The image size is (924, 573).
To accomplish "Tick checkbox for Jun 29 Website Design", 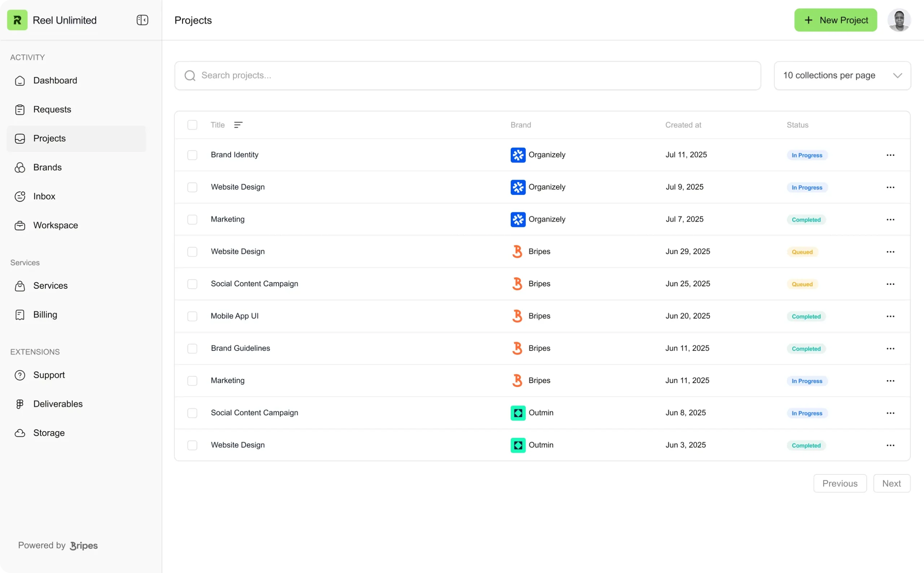I will 192,252.
